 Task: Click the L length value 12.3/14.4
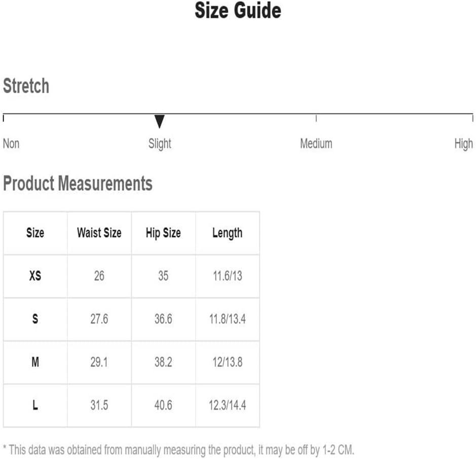(228, 405)
